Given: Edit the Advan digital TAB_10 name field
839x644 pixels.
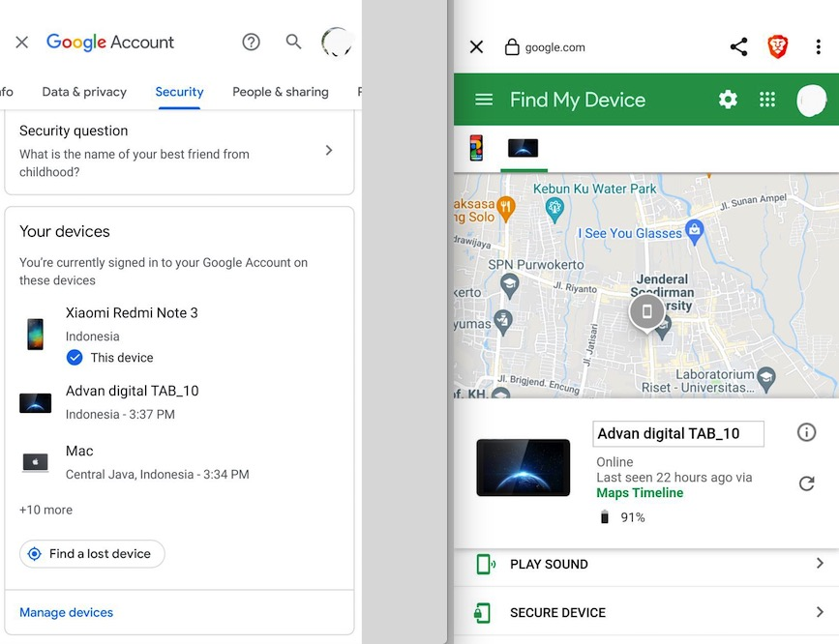Looking at the screenshot, I should tap(678, 434).
